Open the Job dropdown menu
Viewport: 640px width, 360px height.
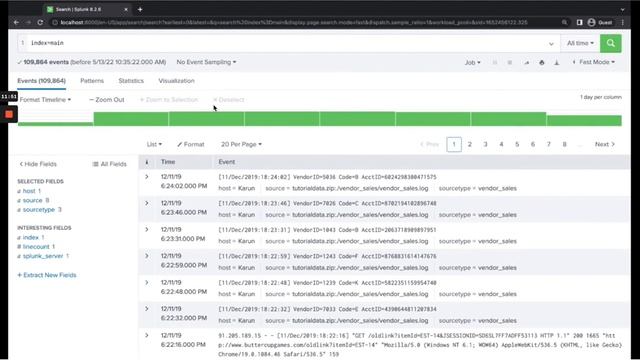pos(472,62)
